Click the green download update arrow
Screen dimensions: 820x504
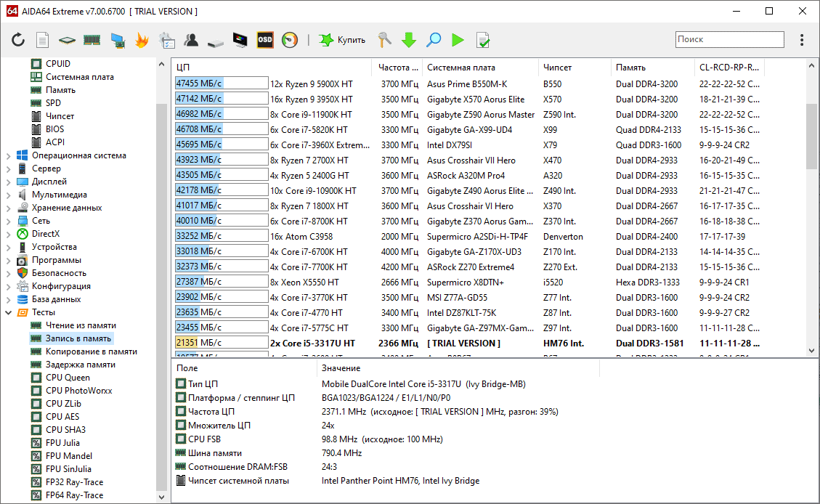[x=408, y=40]
